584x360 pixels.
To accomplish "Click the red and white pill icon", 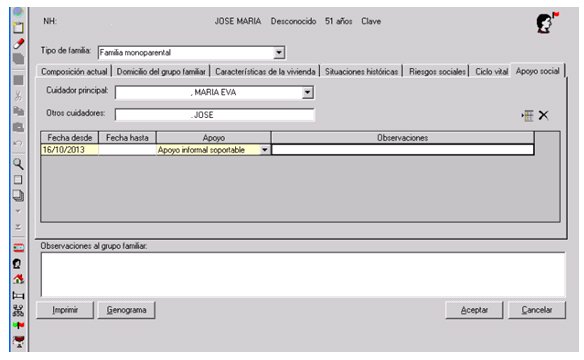I will coord(18,43).
